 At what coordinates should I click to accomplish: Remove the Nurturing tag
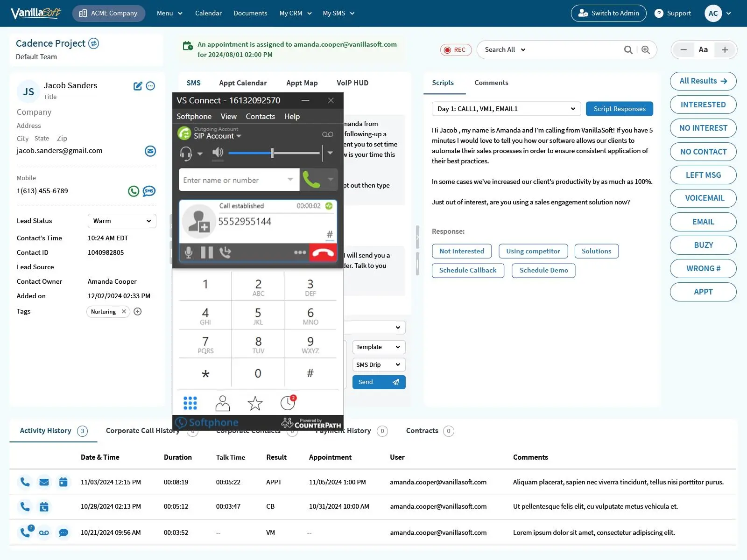(124, 312)
